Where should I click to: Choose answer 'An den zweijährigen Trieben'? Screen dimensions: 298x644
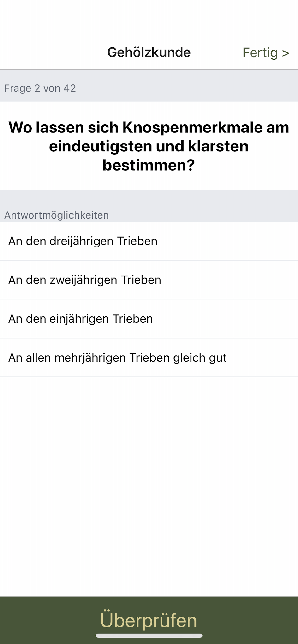click(149, 280)
